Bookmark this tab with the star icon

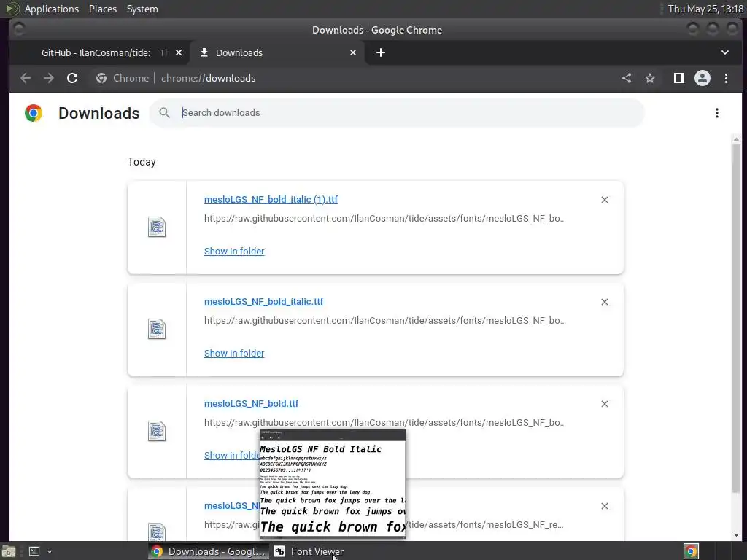650,78
